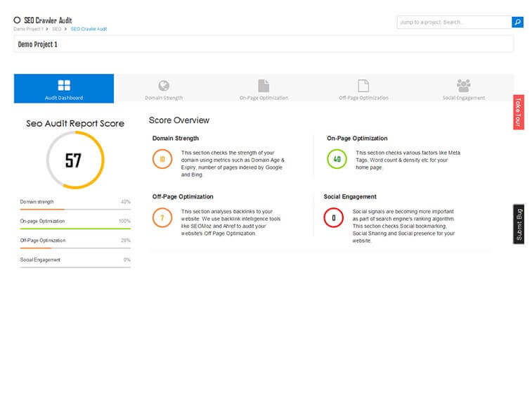
Task: Click the overall score donut showing 57
Action: [x=74, y=160]
